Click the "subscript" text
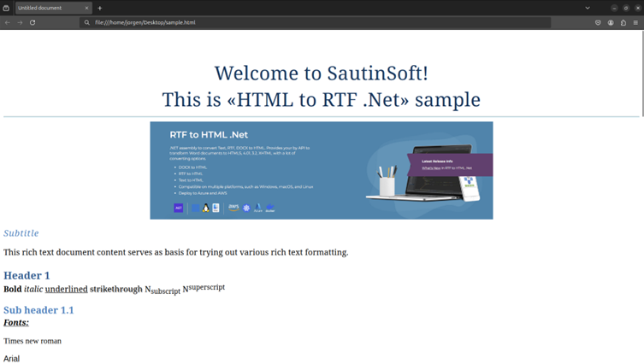Image resolution: width=644 pixels, height=364 pixels. click(x=166, y=291)
